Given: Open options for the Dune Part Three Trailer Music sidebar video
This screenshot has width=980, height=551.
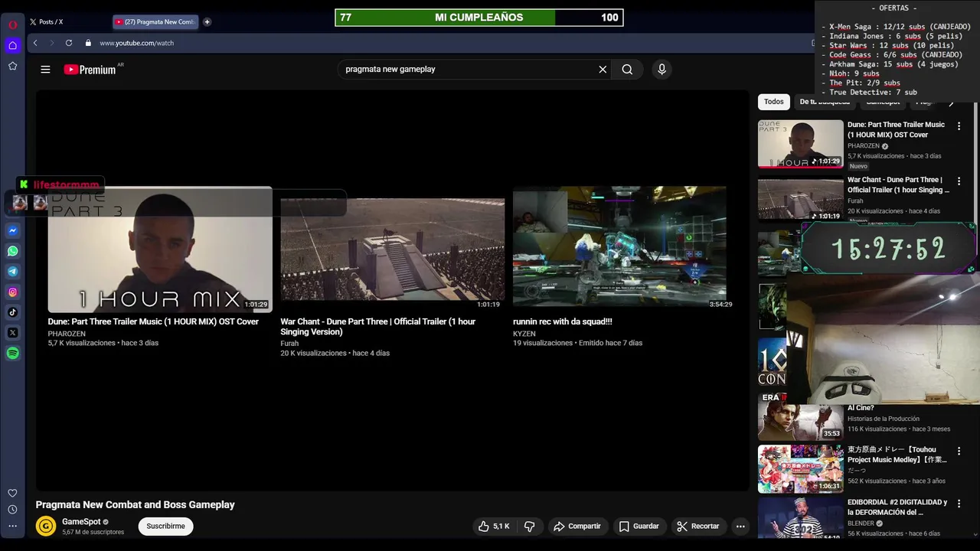Looking at the screenshot, I should [x=959, y=126].
